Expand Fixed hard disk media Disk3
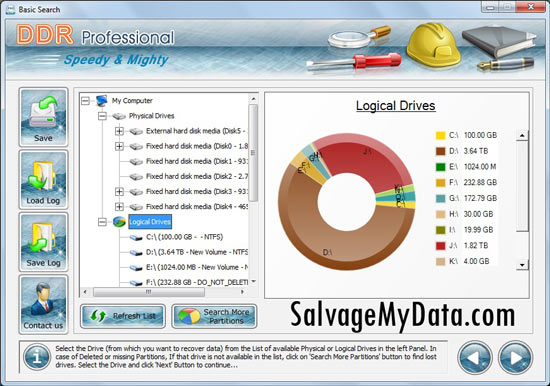 click(x=119, y=192)
